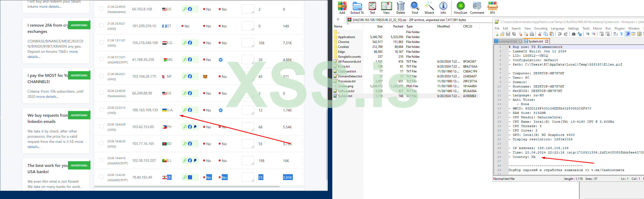Click the Replace icon in Notepad++
The image size is (644, 199).
580,34
